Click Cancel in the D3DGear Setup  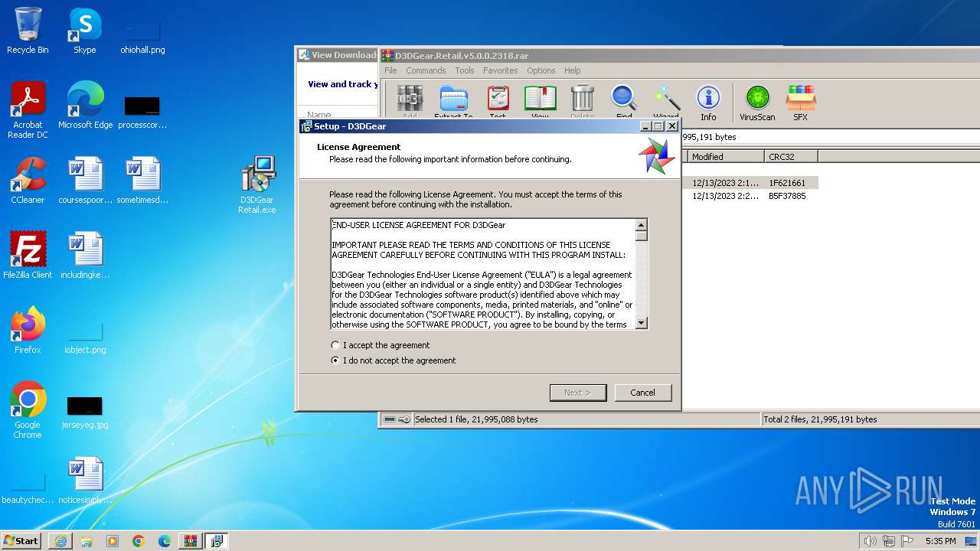tap(643, 393)
